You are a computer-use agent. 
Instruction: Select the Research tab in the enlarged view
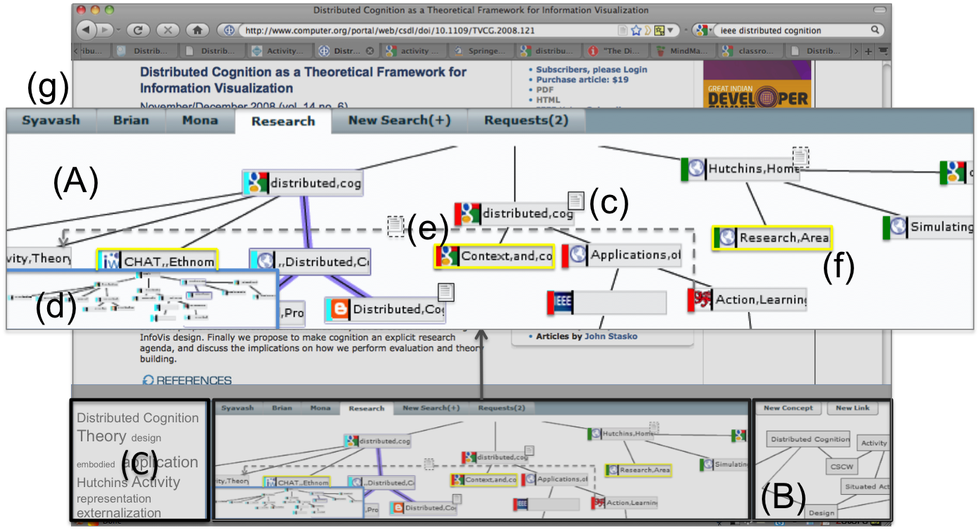(x=283, y=121)
